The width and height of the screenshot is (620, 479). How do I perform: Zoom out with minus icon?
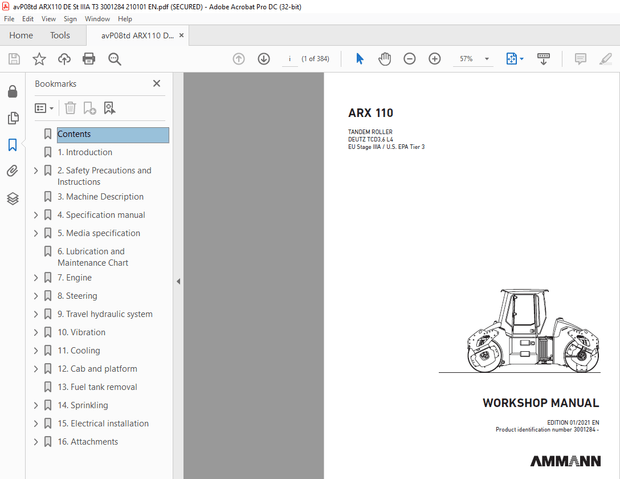pos(409,59)
